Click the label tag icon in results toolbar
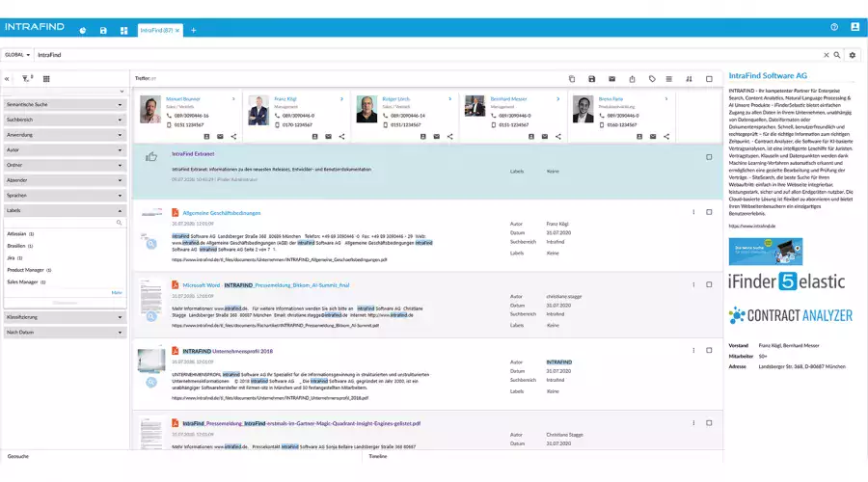 point(652,79)
